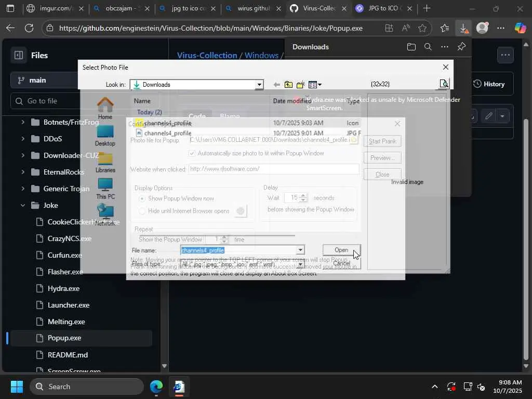The image size is (532, 399).
Task: Click the Wait seconds spinner control
Action: 303,197
